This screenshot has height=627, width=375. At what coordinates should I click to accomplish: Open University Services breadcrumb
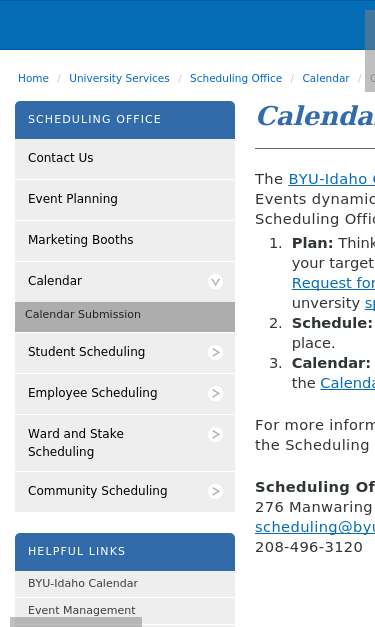pyautogui.click(x=119, y=78)
